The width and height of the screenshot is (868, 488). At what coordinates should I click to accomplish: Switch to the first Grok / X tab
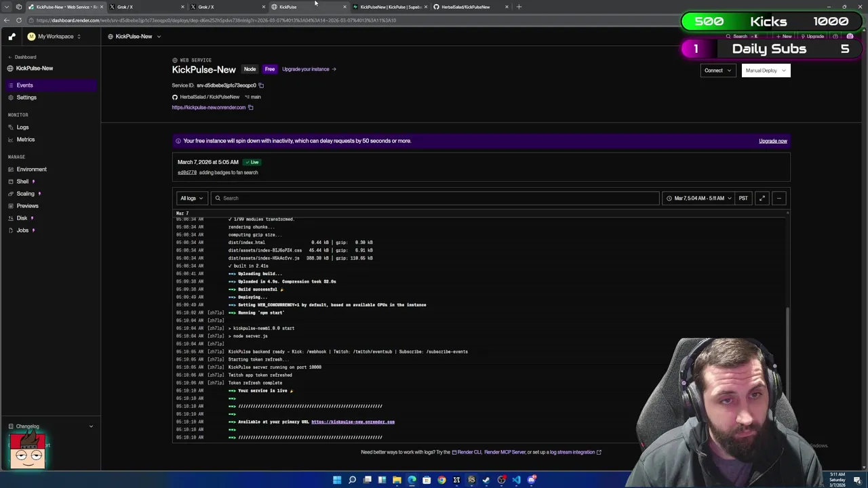click(x=146, y=7)
